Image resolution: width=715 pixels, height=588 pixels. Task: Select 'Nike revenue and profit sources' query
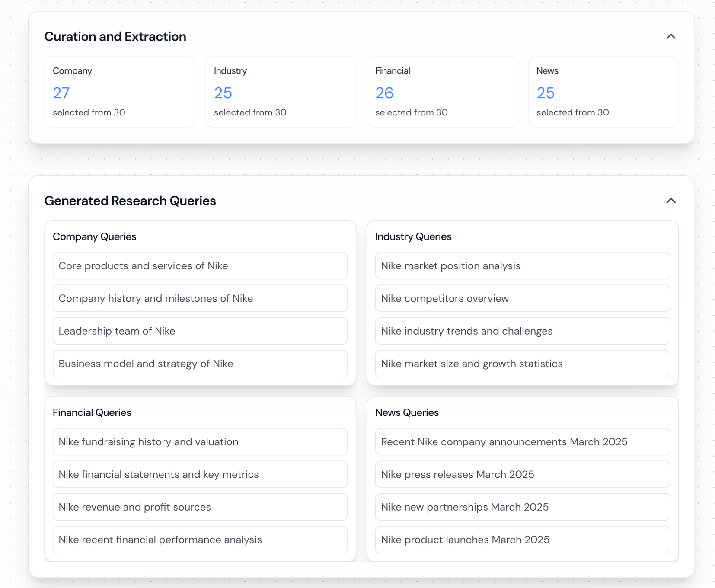200,507
